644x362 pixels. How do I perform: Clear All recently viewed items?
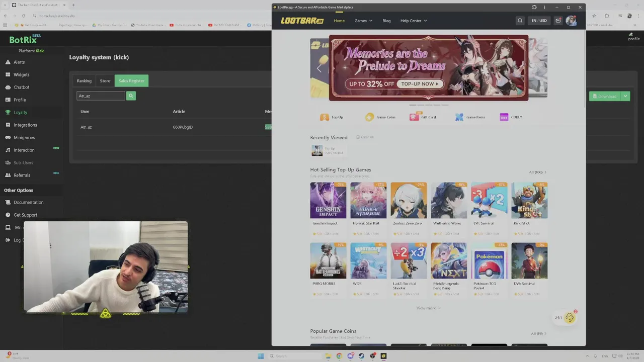(x=365, y=137)
